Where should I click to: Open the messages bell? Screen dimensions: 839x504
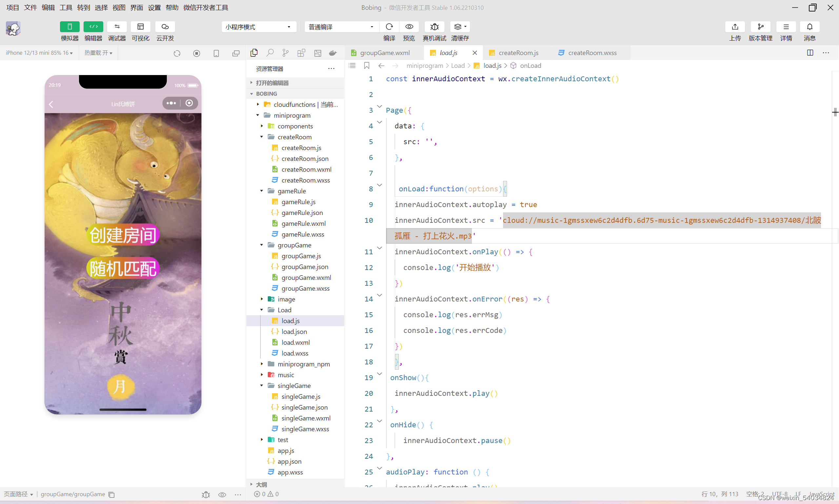click(x=810, y=27)
